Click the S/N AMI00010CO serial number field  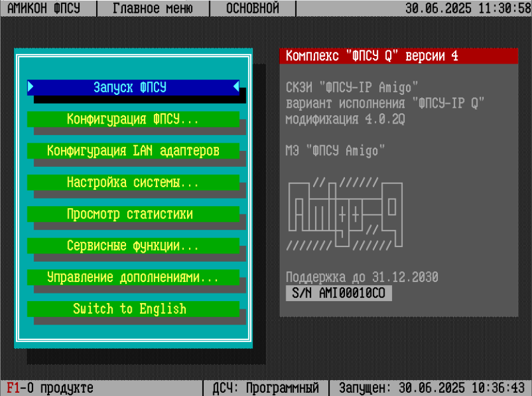click(x=339, y=293)
